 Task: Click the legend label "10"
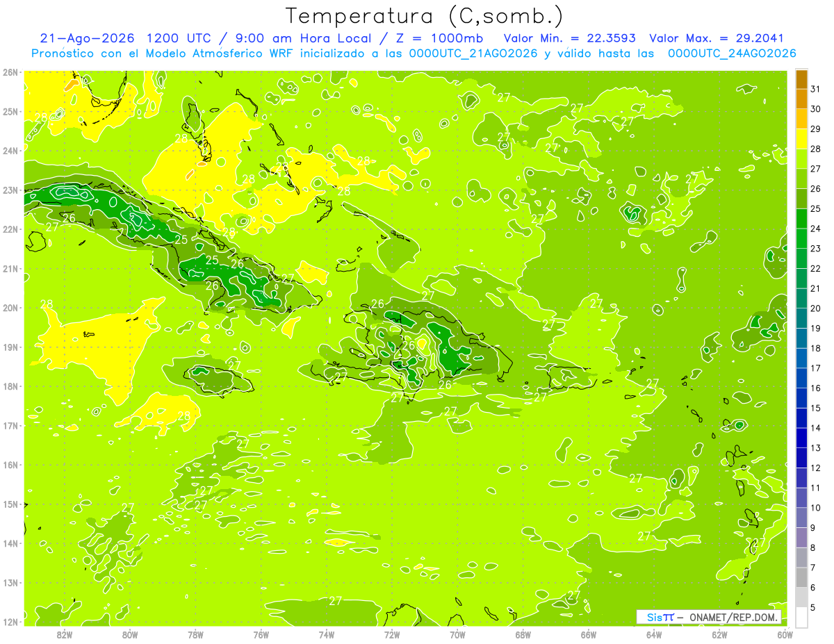pyautogui.click(x=815, y=508)
